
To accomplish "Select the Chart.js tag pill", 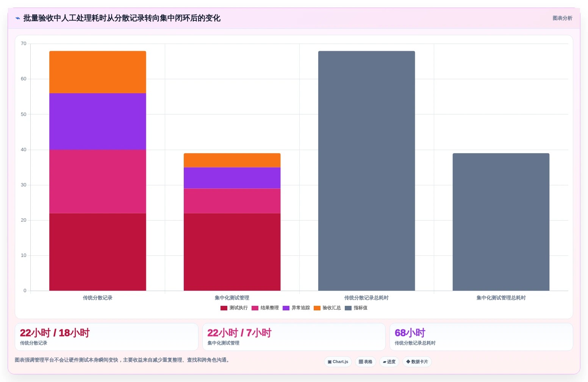I will click(x=338, y=362).
